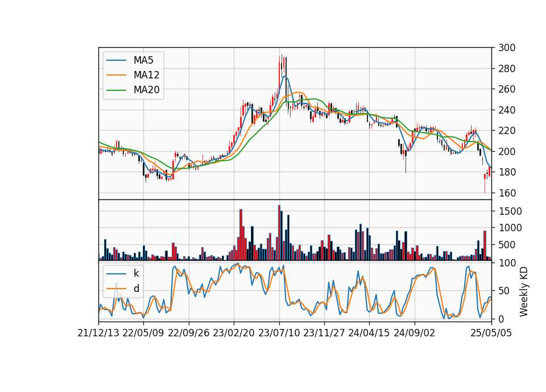546x392 pixels.
Task: Click the 21/12/13 date label
Action: 98,333
